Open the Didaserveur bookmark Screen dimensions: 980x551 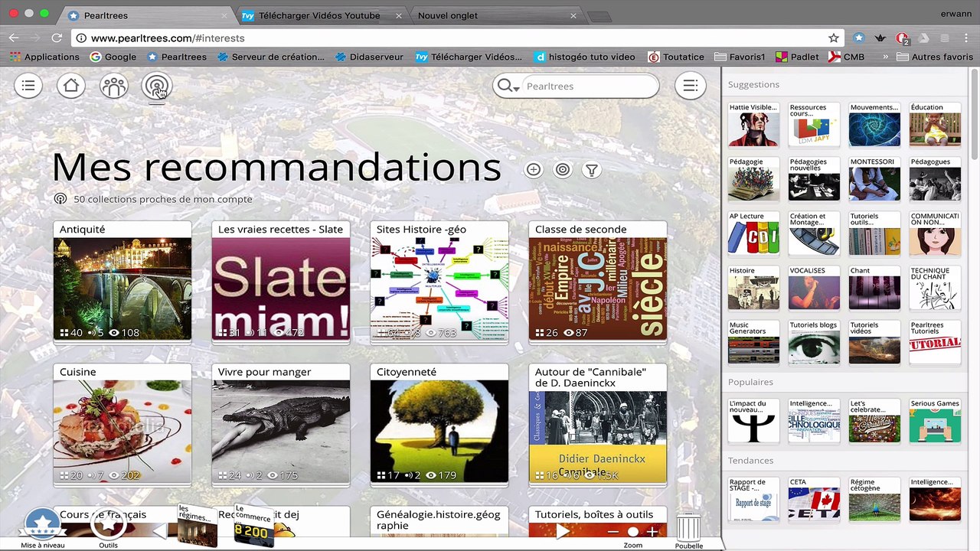tap(370, 57)
